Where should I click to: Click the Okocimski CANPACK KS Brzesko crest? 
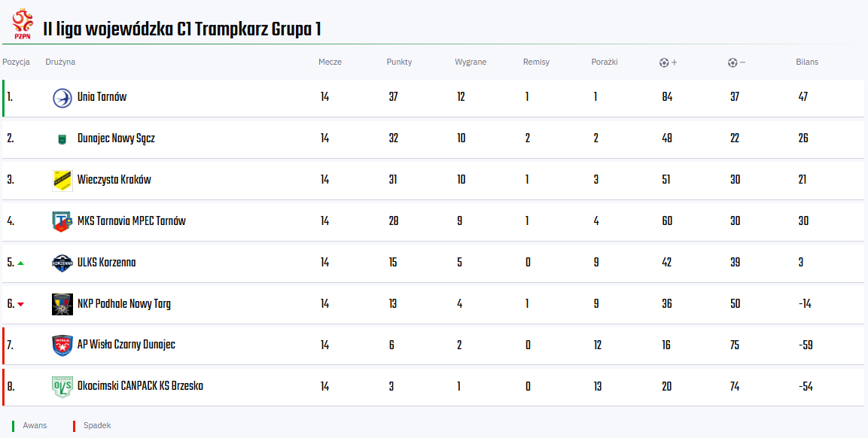click(x=62, y=386)
